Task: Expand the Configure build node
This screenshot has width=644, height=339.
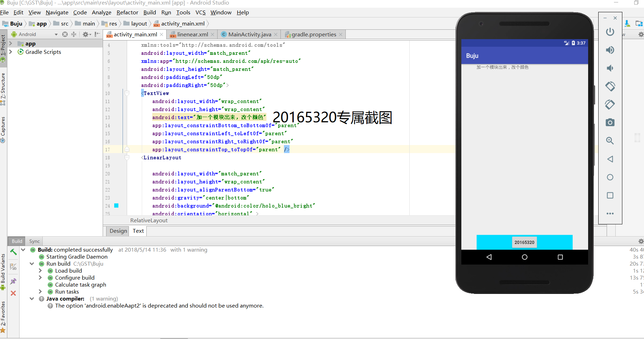Action: click(40, 278)
